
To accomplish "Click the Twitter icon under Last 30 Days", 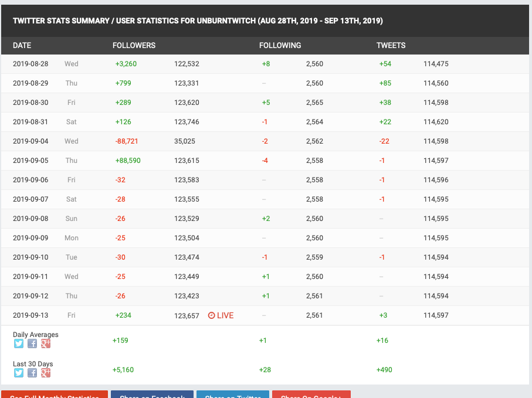I will [19, 373].
